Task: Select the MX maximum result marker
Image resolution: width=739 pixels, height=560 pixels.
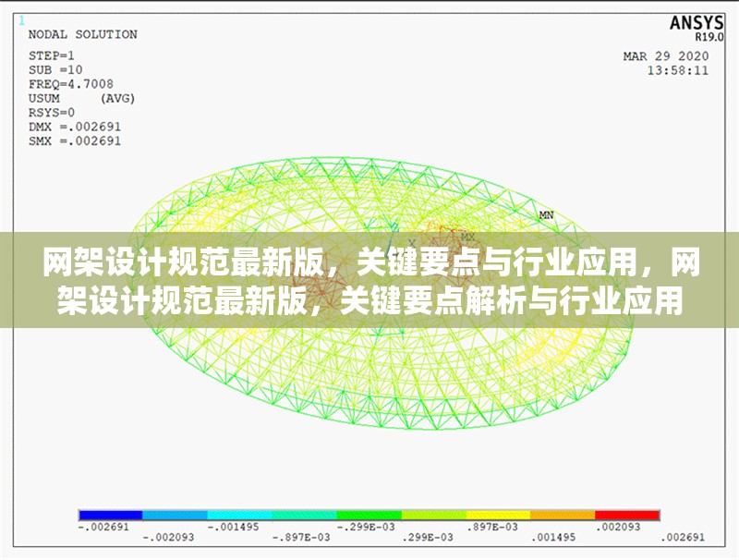Action: pos(467,237)
